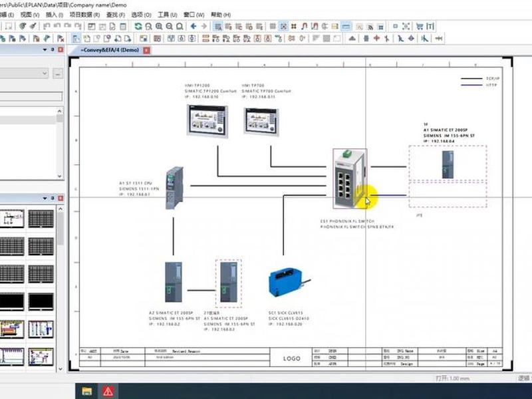This screenshot has width=532, height=399.
Task: Click the red music-note shaped toolbar icon
Action: pos(304,26)
